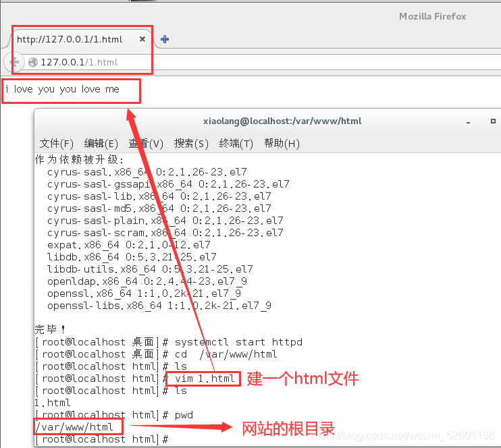Viewport: 501px width, 448px height.
Task: Click the terminal title xiaolang@localhost:/var/www/html
Action: pos(282,121)
